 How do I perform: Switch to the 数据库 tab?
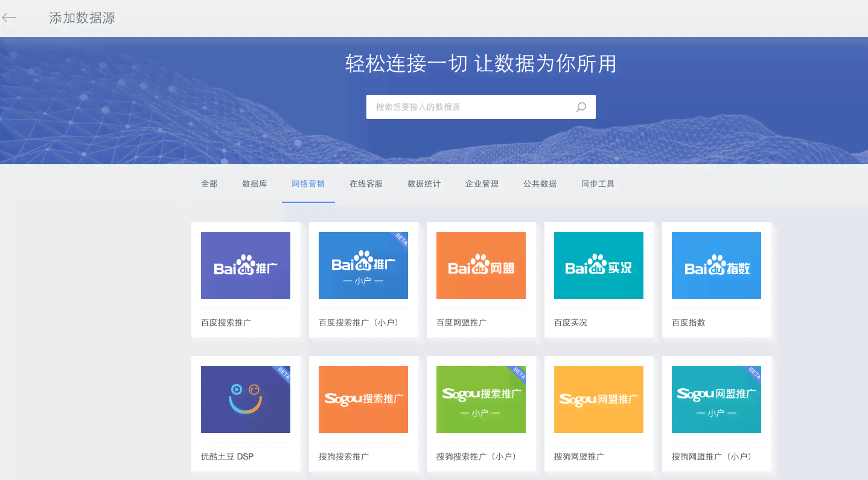255,184
